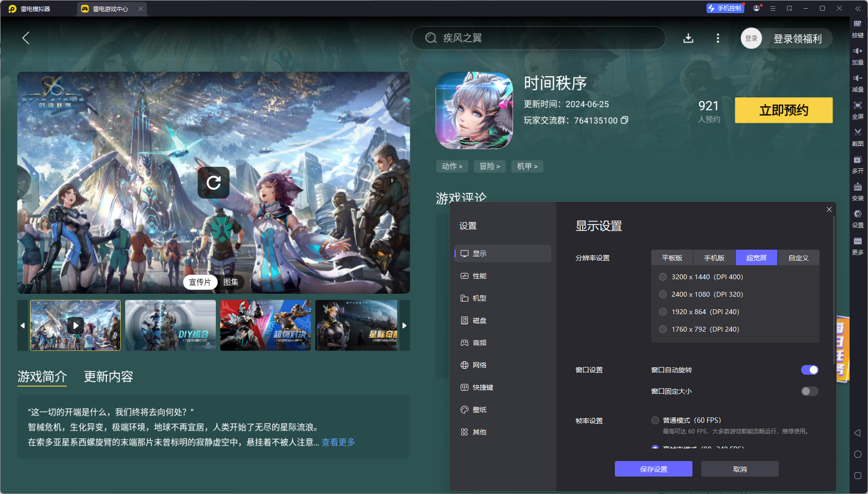868x494 pixels.
Task: Toggle 窗口固定大小 fixed size switch
Action: [809, 391]
